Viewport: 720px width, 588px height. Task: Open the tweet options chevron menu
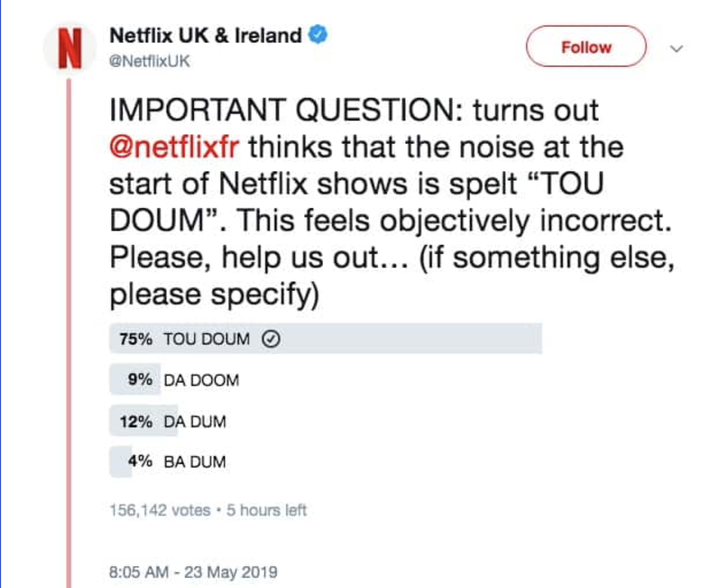tap(676, 49)
